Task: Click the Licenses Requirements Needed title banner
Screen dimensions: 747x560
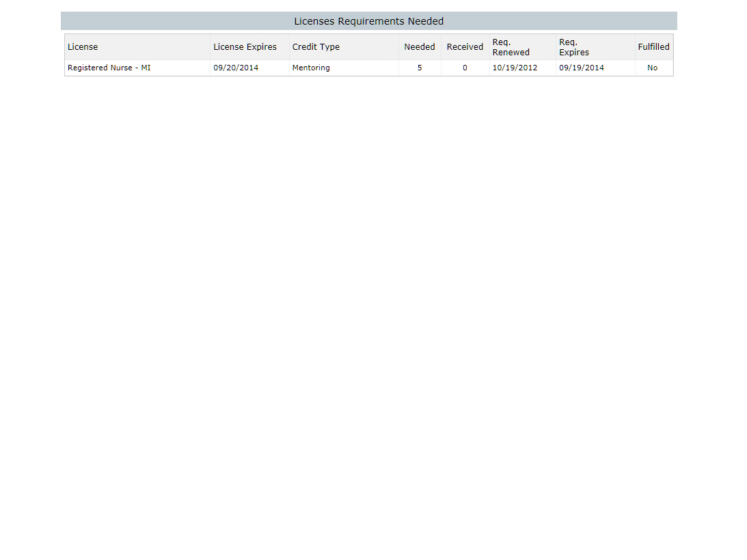Action: click(368, 21)
